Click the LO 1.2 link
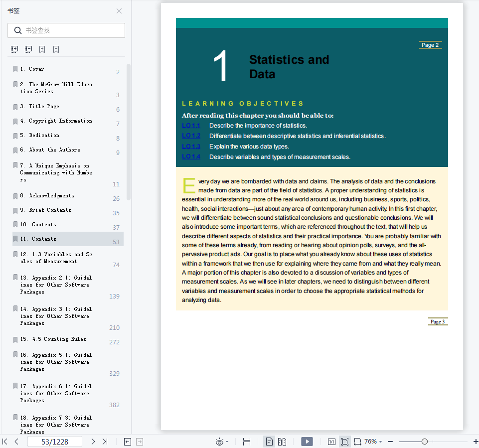 point(191,136)
